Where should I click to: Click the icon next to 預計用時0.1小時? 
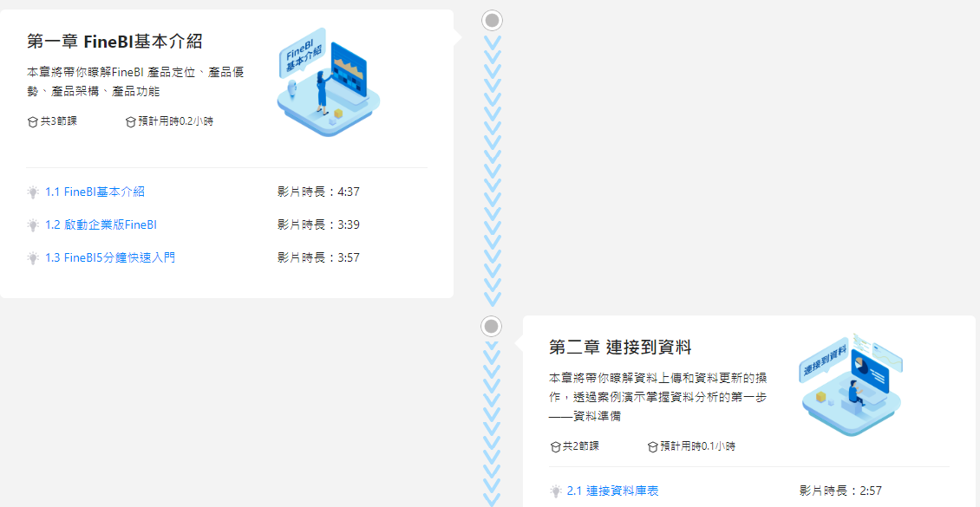[653, 446]
